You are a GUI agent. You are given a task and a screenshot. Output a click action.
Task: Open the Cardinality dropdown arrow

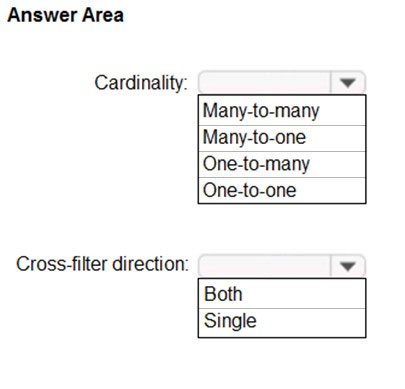click(x=348, y=82)
